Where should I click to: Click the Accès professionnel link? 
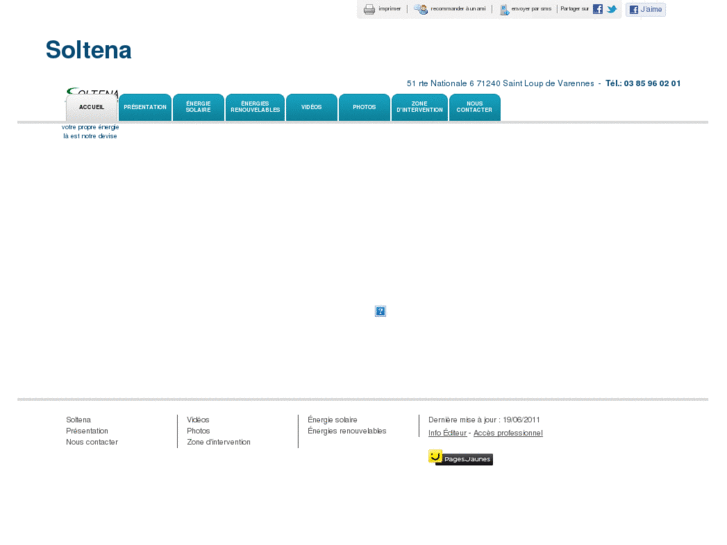click(x=508, y=433)
